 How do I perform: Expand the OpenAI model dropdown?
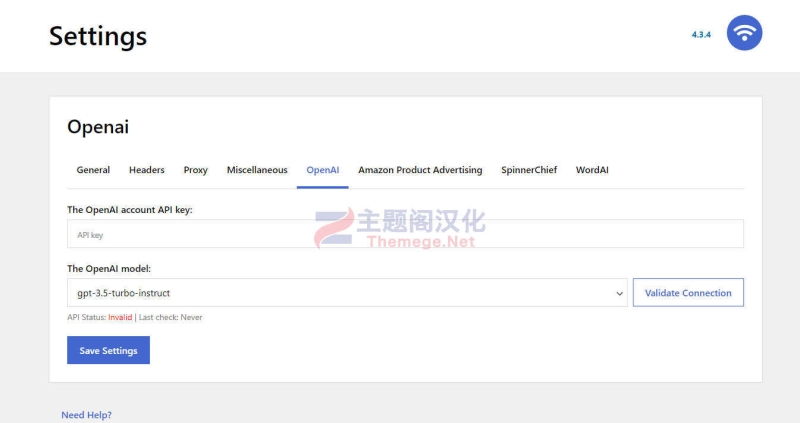click(347, 293)
